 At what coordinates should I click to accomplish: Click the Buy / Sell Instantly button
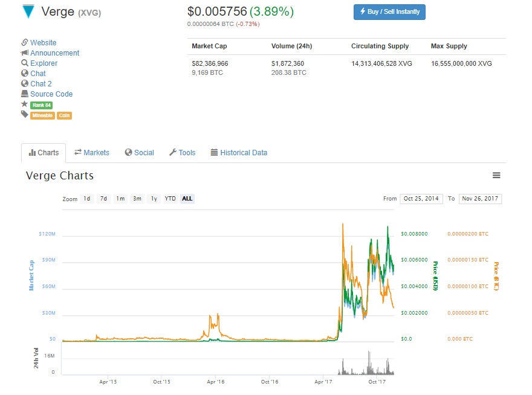pos(389,12)
